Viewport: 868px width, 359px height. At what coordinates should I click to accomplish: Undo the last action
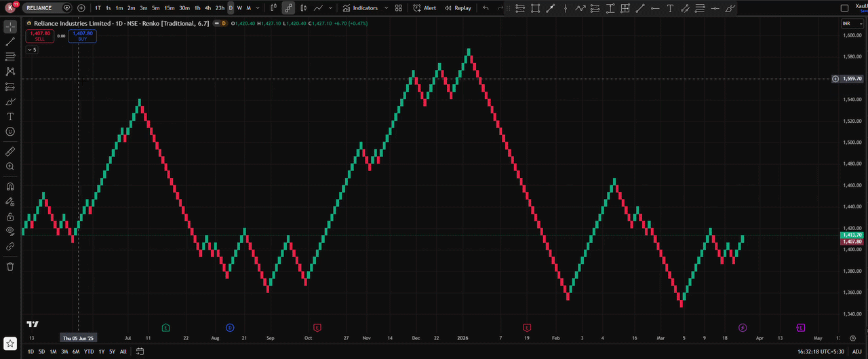pyautogui.click(x=486, y=8)
